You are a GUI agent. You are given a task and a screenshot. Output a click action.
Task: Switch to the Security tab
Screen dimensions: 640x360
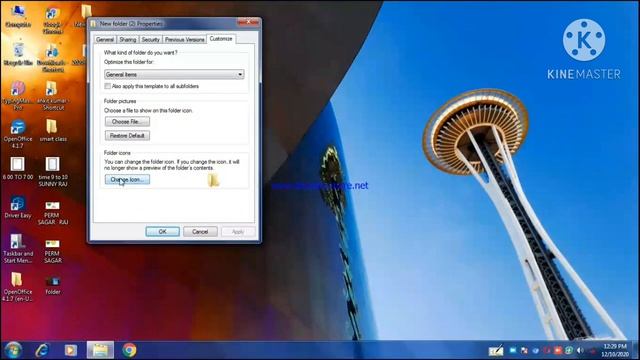tap(151, 40)
